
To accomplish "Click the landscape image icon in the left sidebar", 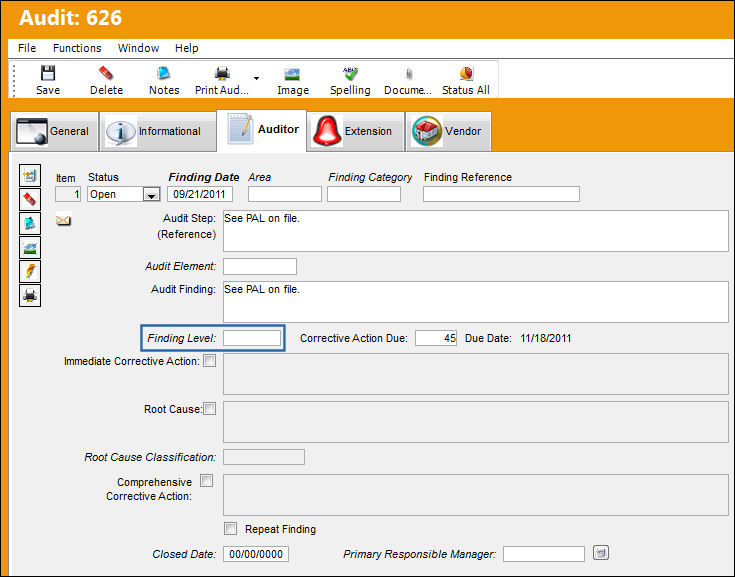I will 30,247.
